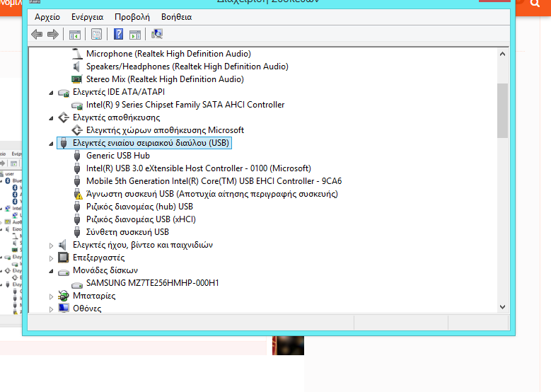Click the blue Help question mark icon
This screenshot has width=551, height=392.
[118, 34]
